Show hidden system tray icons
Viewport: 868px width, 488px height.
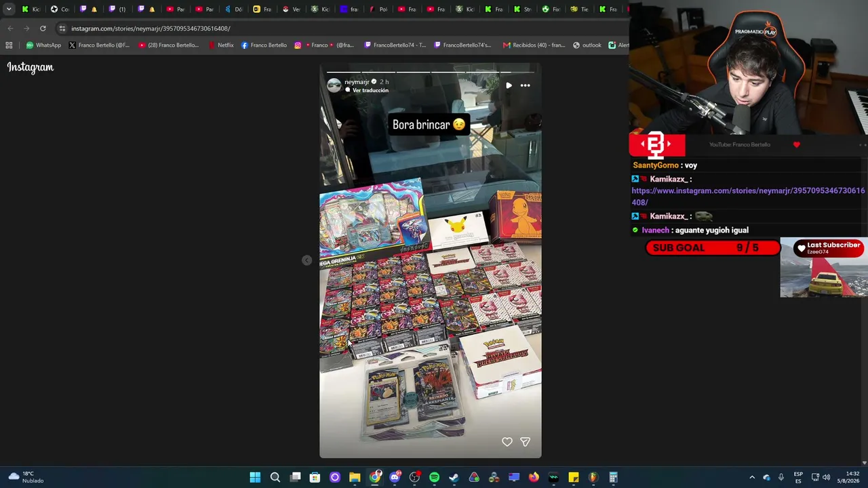pyautogui.click(x=751, y=477)
